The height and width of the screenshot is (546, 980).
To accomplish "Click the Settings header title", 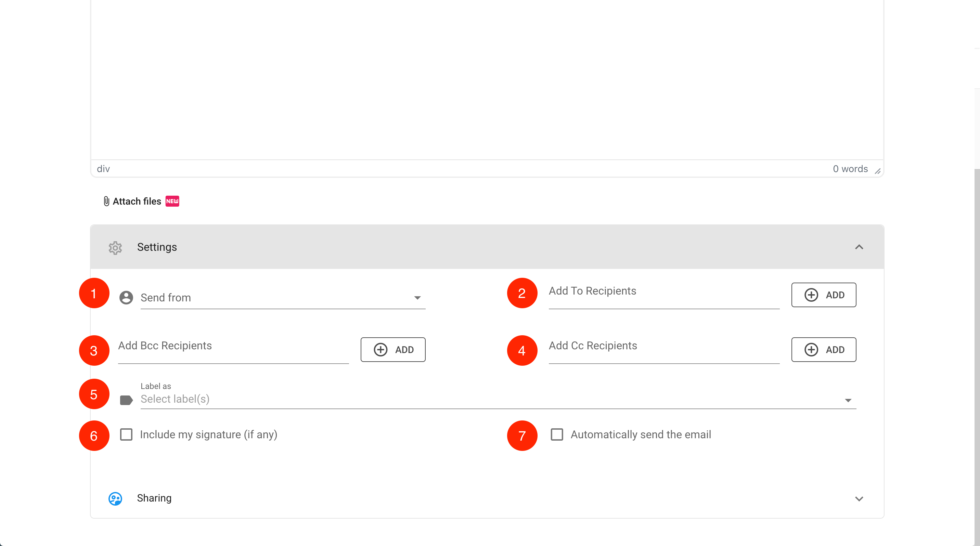I will click(157, 247).
